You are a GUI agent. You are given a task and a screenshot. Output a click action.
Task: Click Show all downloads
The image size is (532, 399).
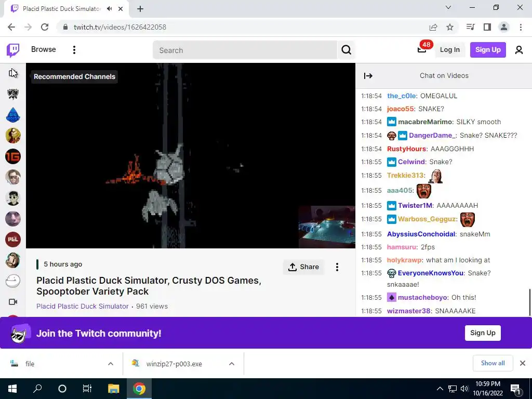pos(493,363)
